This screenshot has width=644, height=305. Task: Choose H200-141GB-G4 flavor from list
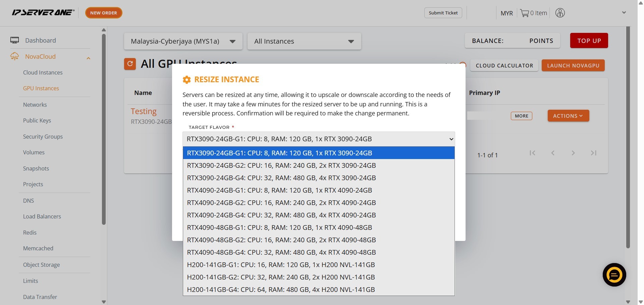(x=281, y=290)
